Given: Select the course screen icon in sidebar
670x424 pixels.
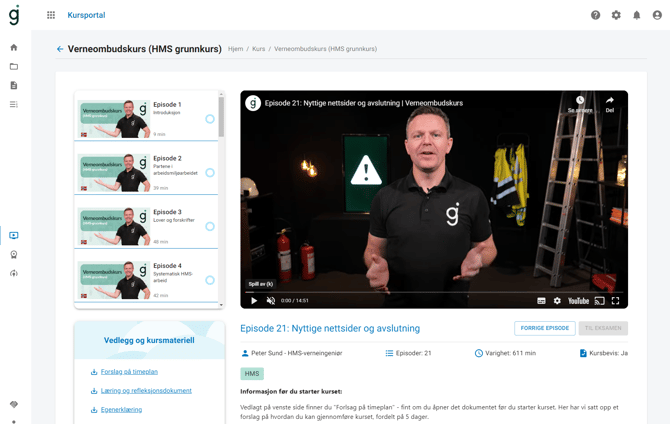Looking at the screenshot, I should 14,236.
